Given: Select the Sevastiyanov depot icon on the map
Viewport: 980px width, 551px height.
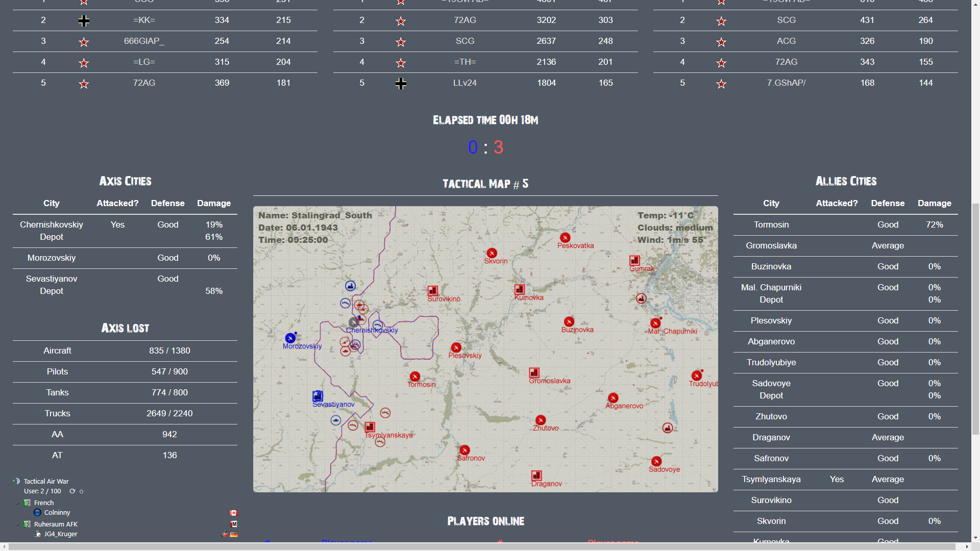Looking at the screenshot, I should pos(317,396).
